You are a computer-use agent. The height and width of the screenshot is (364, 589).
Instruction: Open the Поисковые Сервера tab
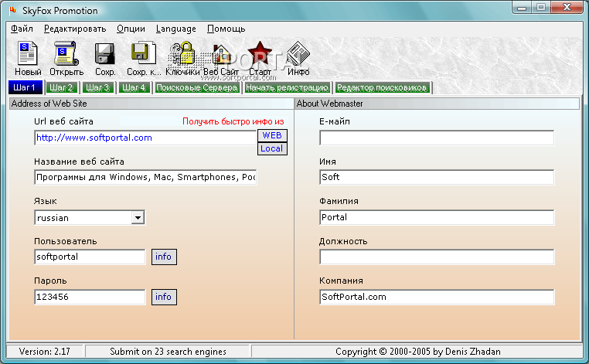click(197, 88)
